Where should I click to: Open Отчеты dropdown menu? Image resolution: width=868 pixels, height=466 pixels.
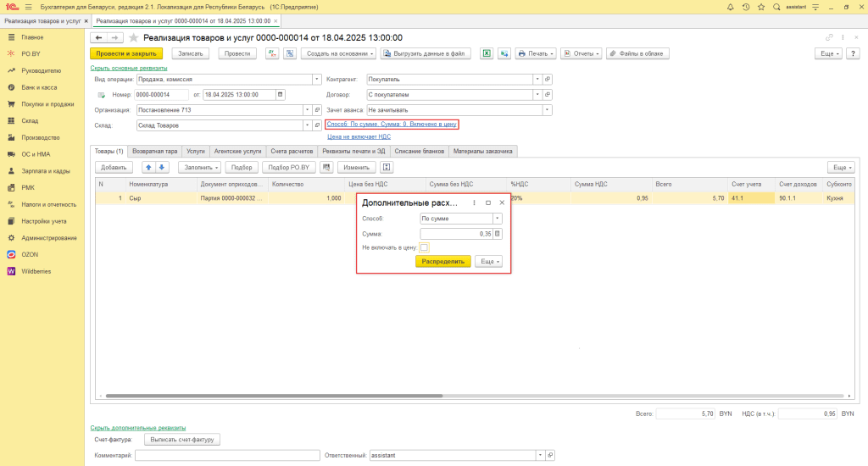[x=581, y=53]
